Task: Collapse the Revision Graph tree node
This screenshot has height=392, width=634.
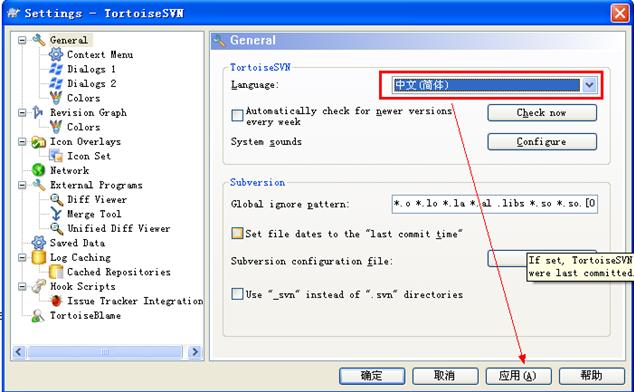Action: pos(22,112)
